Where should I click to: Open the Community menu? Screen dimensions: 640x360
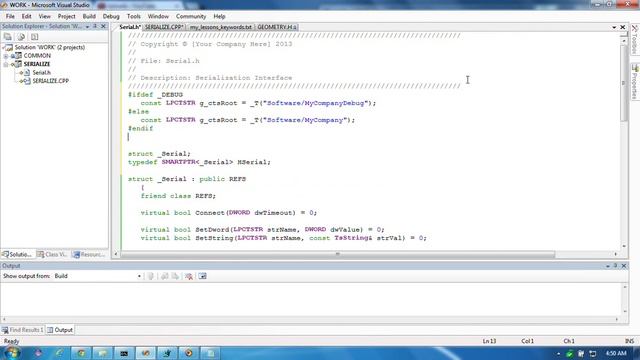(191, 16)
